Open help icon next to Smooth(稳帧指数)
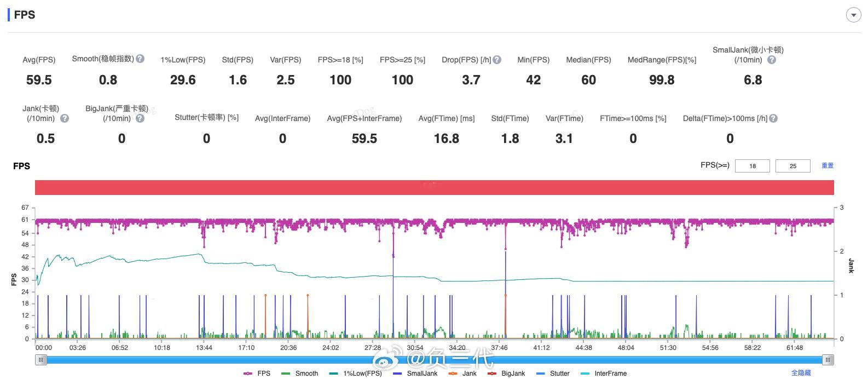Viewport: 868px width, 379px height. pos(140,59)
